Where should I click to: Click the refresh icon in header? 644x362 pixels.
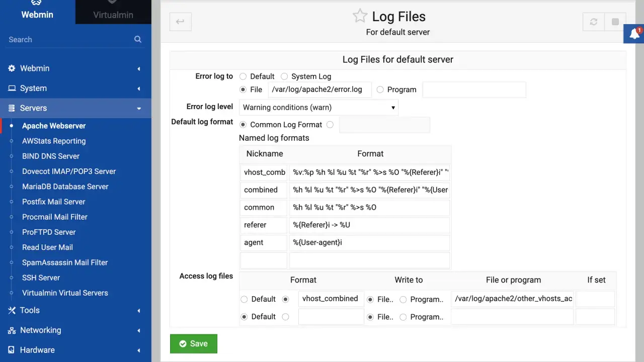[594, 22]
